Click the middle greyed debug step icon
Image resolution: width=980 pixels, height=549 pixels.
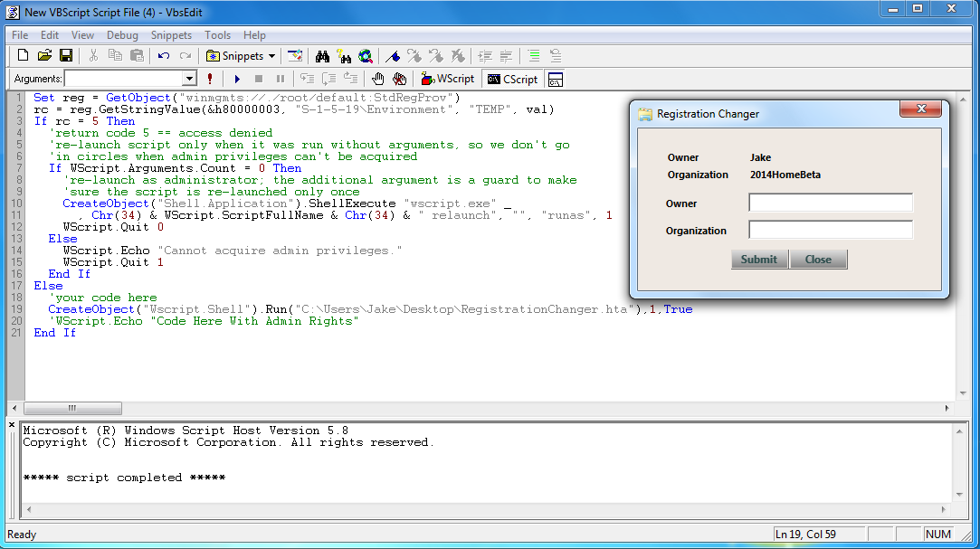pyautogui.click(x=328, y=80)
